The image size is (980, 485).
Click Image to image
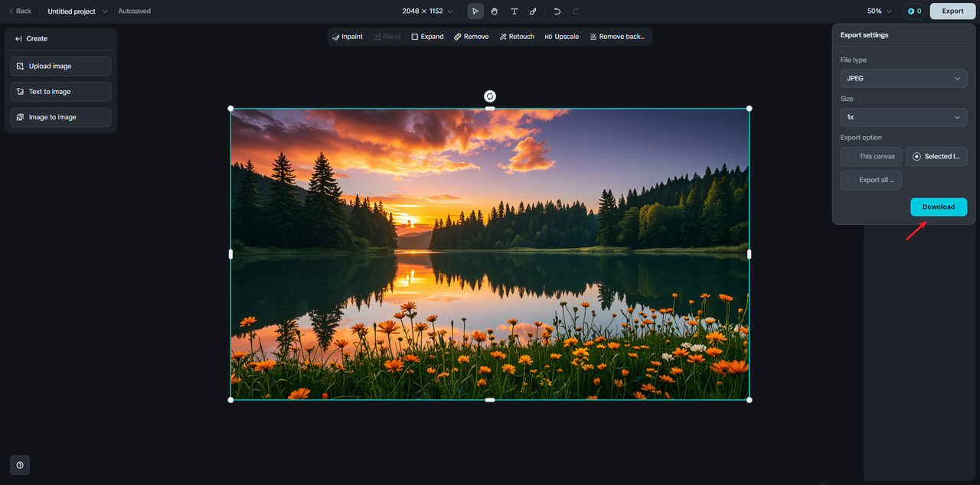[60, 117]
